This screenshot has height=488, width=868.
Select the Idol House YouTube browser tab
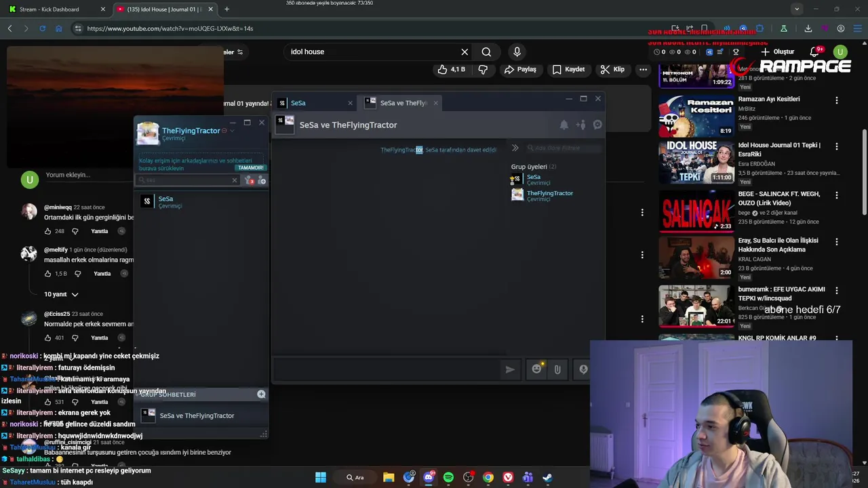click(x=164, y=9)
